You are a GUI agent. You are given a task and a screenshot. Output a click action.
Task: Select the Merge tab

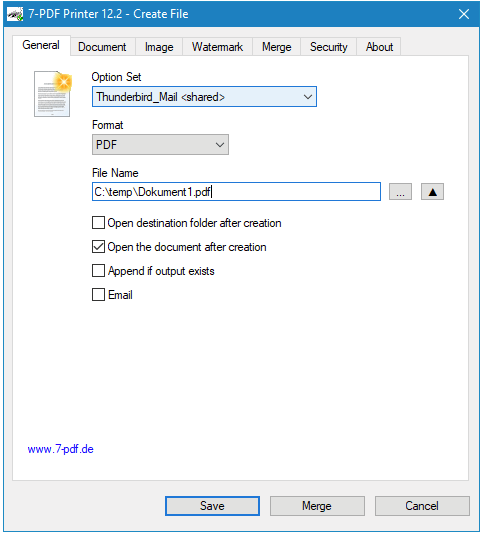coord(277,47)
